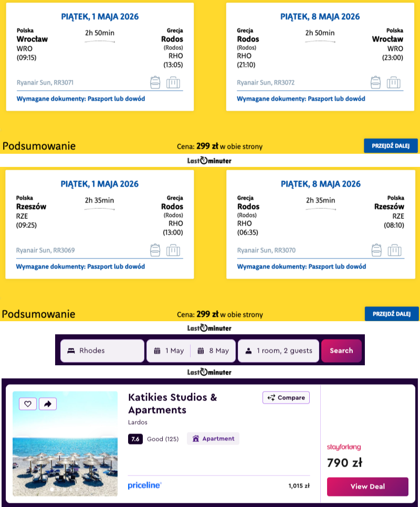Viewport: 420px width, 507px height.
Task: Click View Deal for the 790 zł offer
Action: 367,487
